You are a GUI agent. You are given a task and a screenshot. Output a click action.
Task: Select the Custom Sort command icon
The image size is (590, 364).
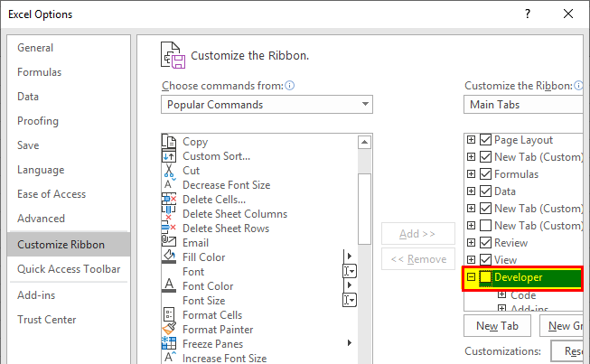tap(169, 156)
